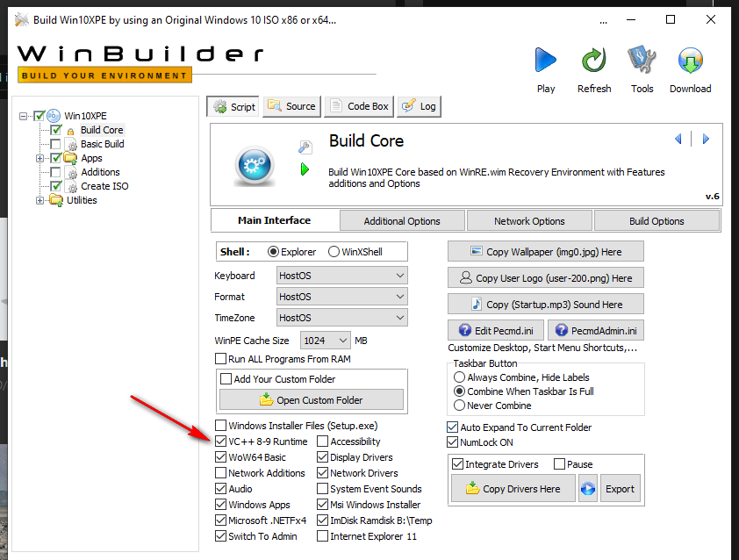The height and width of the screenshot is (560, 739).
Task: Open the Keyboard dropdown
Action: coord(341,276)
